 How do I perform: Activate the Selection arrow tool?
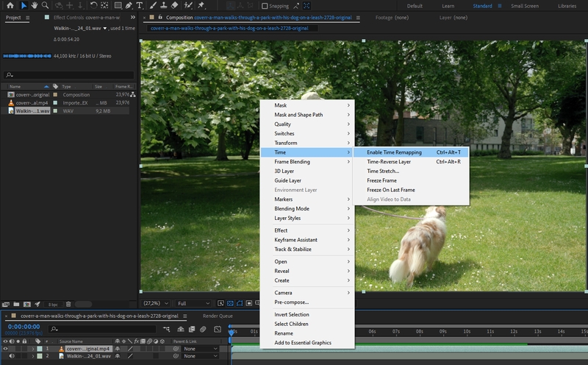click(24, 5)
